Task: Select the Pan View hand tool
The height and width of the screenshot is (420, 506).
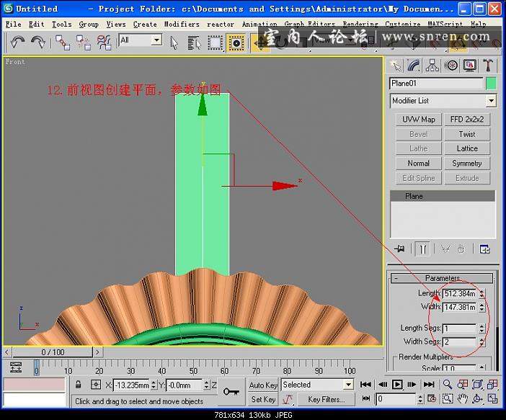Action: [x=463, y=399]
